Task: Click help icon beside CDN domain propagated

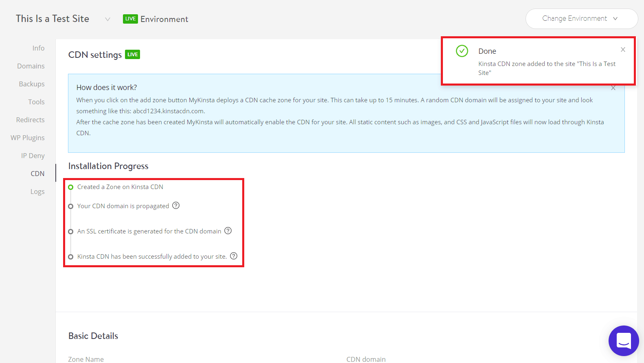Action: [x=176, y=205]
